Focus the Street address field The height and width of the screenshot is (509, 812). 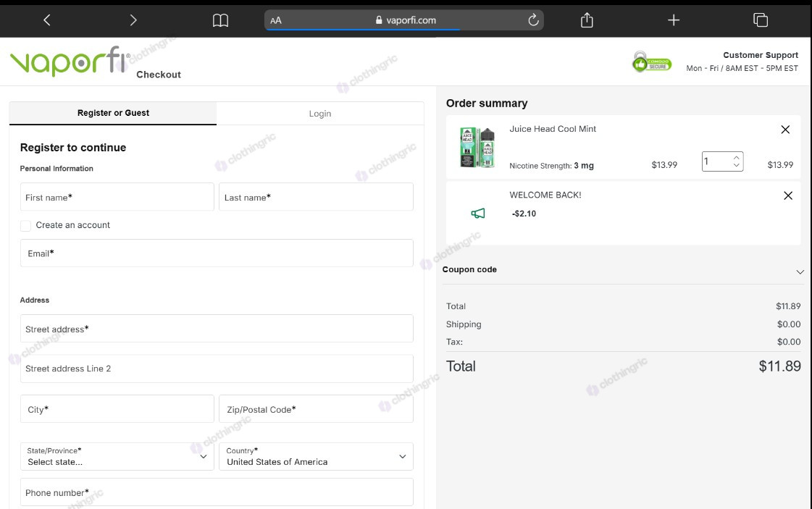pos(217,328)
